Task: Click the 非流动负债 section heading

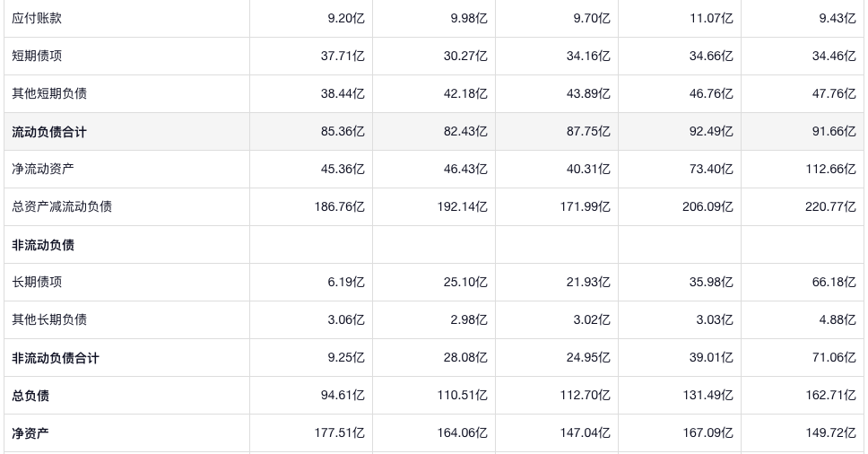Action: [x=43, y=245]
